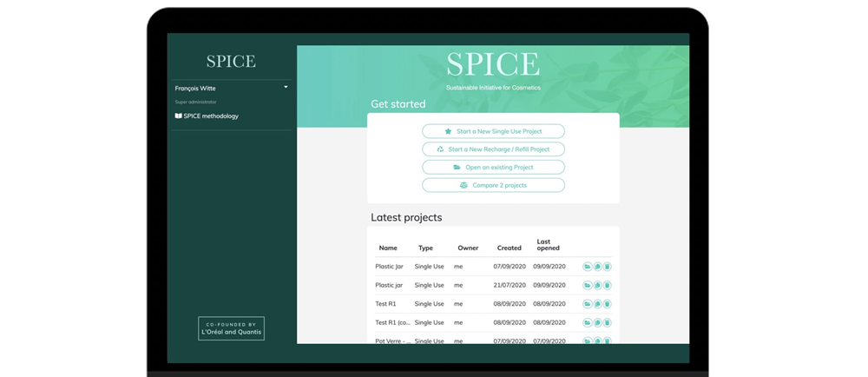868x377 pixels.
Task: Click the Last opened column header
Action: [x=548, y=245]
